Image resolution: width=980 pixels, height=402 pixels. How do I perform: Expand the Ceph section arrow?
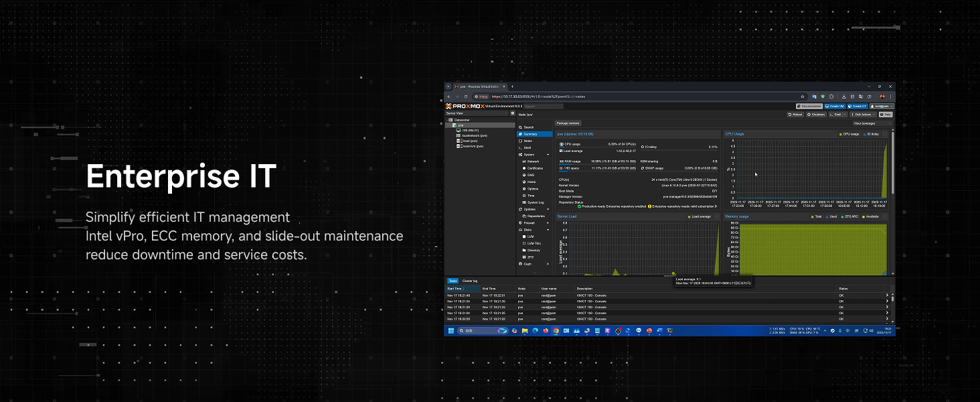coord(548,264)
